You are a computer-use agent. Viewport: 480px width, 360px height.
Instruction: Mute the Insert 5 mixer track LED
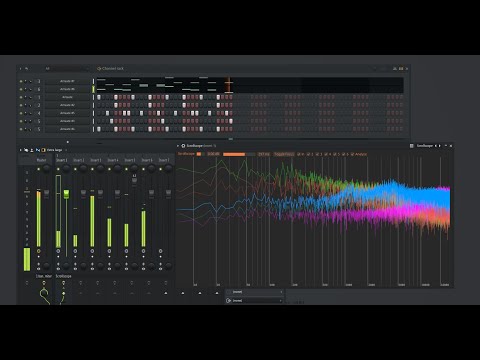[126, 169]
